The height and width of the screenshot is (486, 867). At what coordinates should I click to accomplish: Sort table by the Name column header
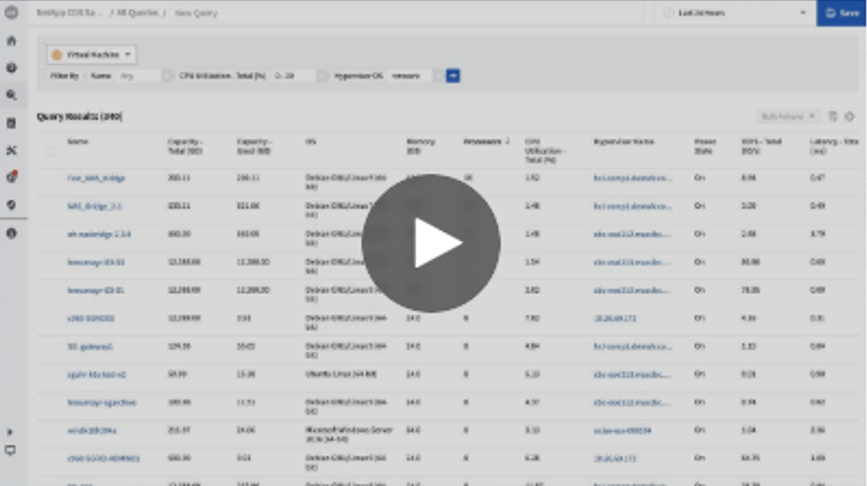click(78, 142)
